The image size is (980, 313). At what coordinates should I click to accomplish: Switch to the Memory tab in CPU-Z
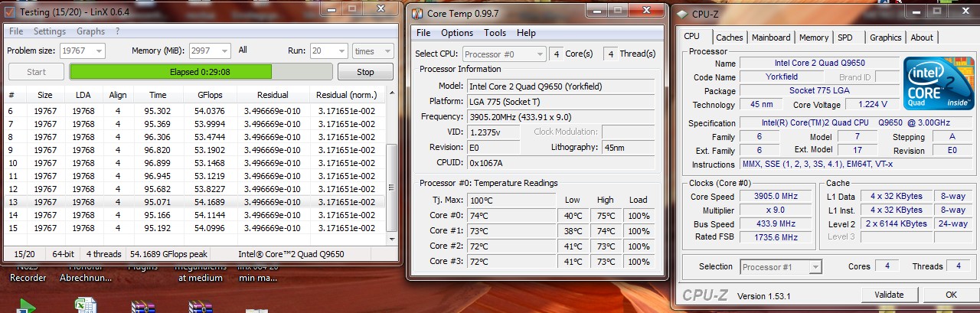coord(814,37)
